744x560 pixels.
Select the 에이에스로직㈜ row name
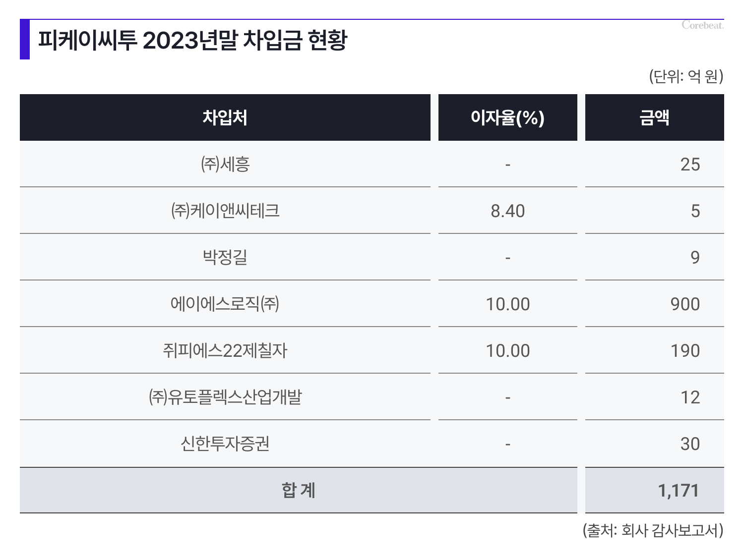[x=225, y=304]
